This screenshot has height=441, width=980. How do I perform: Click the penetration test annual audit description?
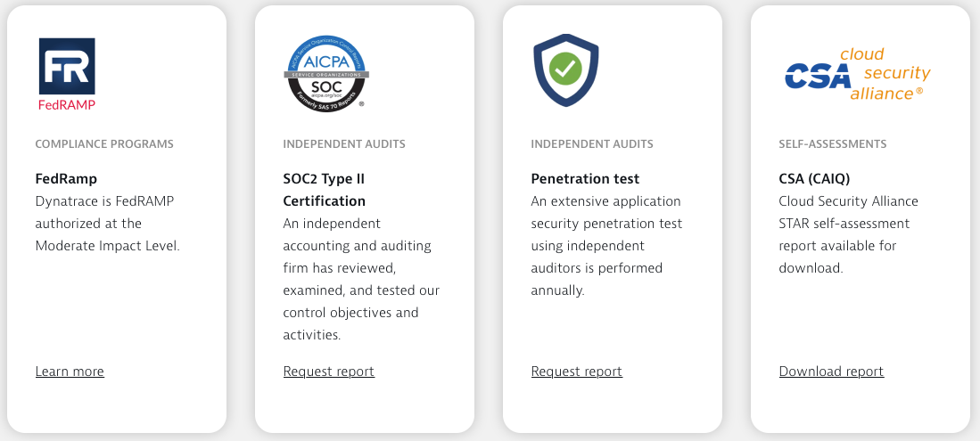tap(607, 246)
